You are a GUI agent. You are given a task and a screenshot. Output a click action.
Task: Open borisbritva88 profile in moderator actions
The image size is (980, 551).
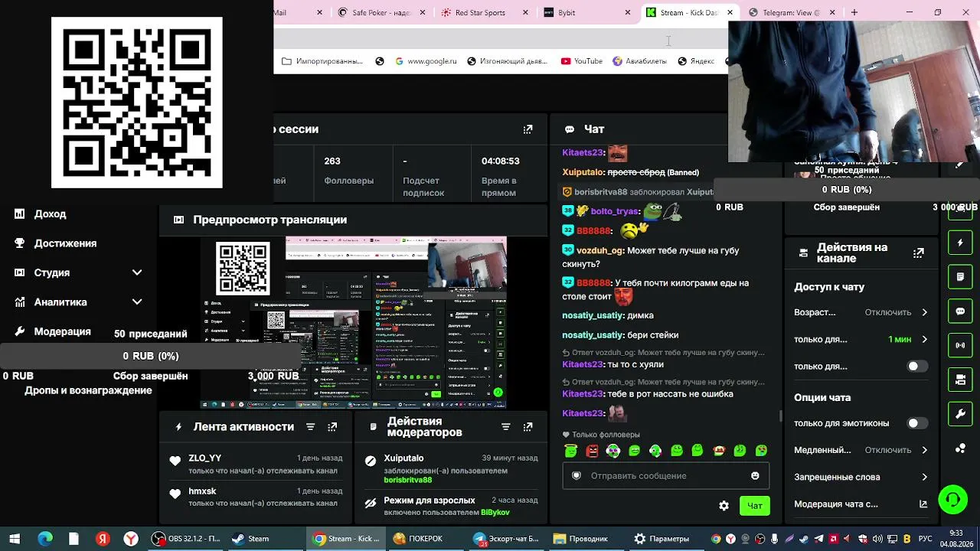(x=407, y=480)
